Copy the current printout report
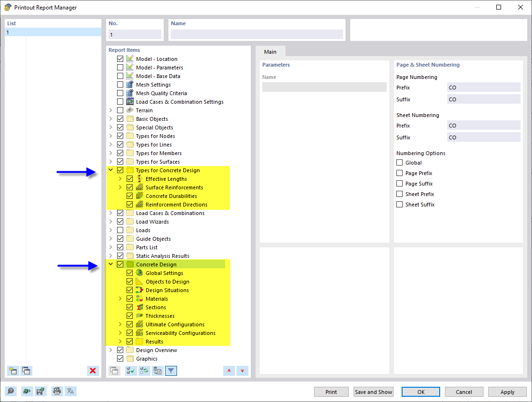 (x=26, y=371)
